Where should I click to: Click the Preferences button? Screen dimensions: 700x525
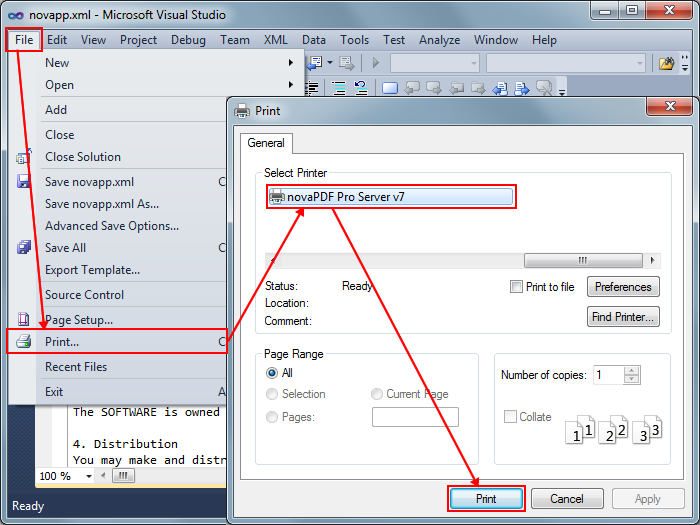click(x=623, y=287)
